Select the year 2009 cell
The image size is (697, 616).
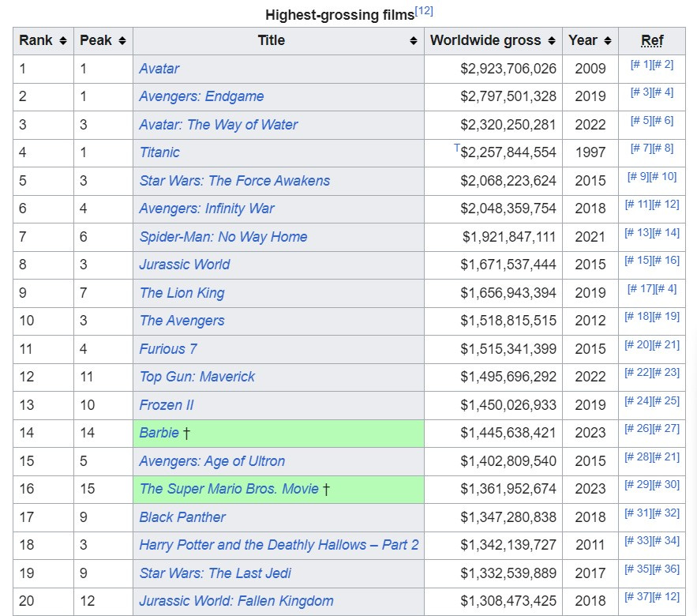click(x=590, y=69)
